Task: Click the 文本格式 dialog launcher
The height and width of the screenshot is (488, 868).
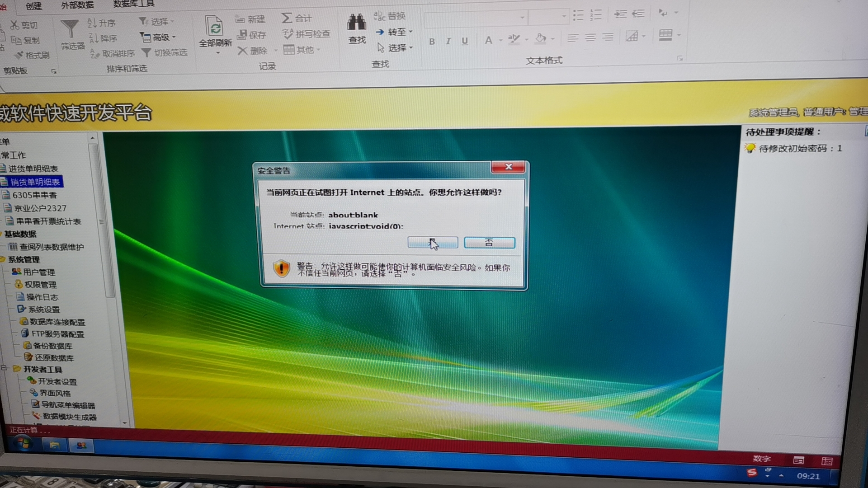Action: tap(679, 58)
